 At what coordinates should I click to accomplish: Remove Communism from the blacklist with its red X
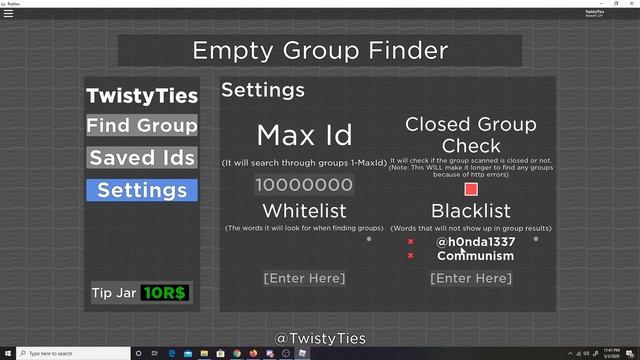(411, 256)
